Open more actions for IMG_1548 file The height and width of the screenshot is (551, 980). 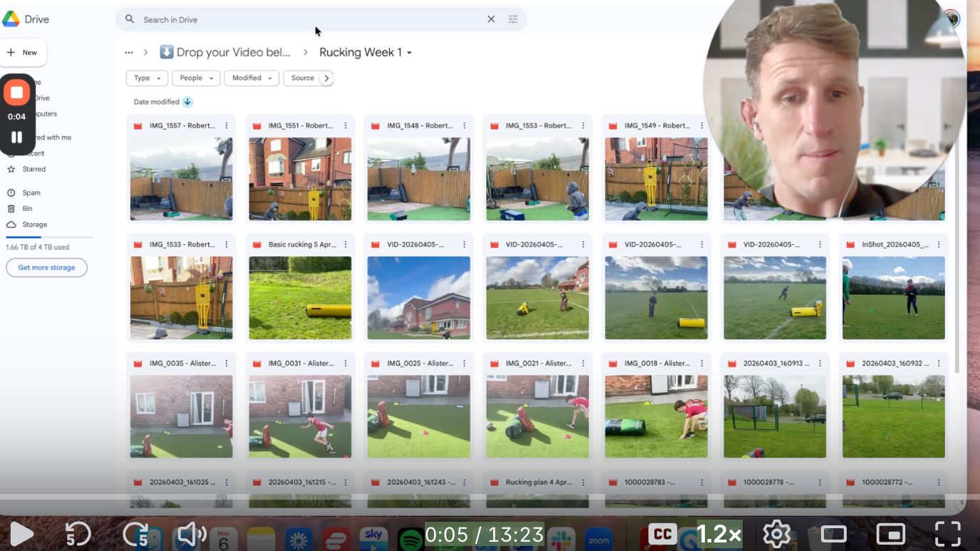coord(464,125)
